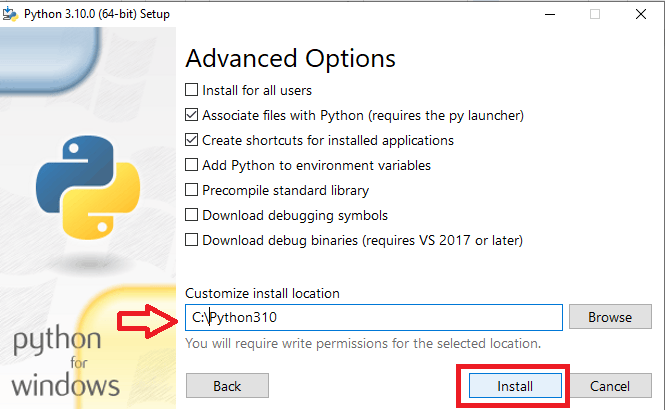Check Add Python to environment variables
Viewport: 665px width, 410px height.
click(191, 165)
